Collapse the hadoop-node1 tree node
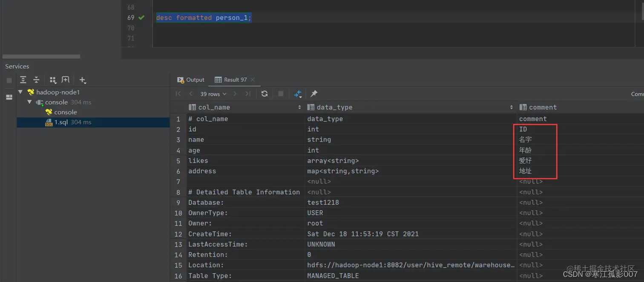This screenshot has height=282, width=644. click(x=20, y=92)
